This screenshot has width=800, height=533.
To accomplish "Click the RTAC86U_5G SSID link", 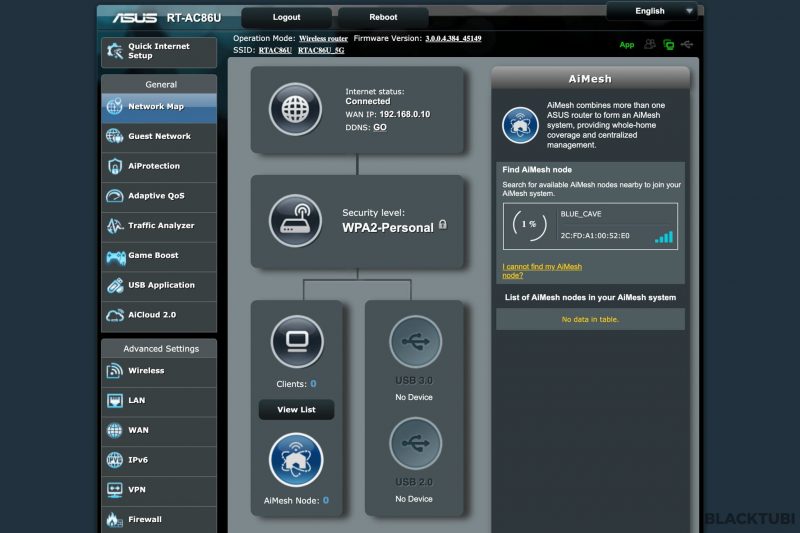I will (x=321, y=50).
